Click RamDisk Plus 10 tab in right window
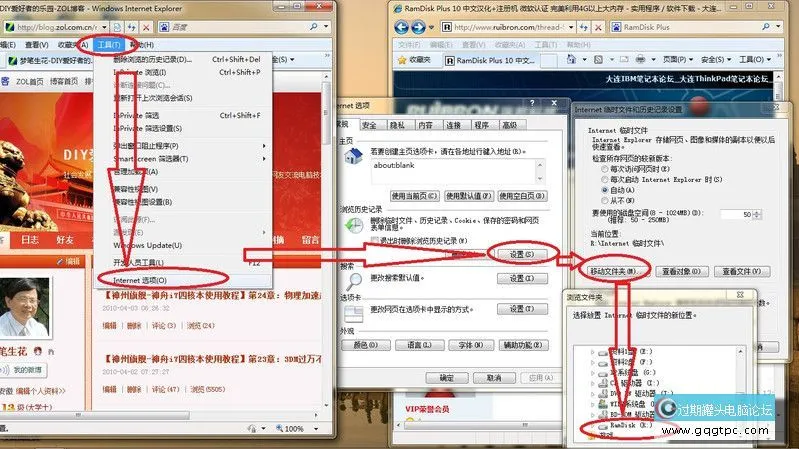The image size is (799, 449). (490, 60)
